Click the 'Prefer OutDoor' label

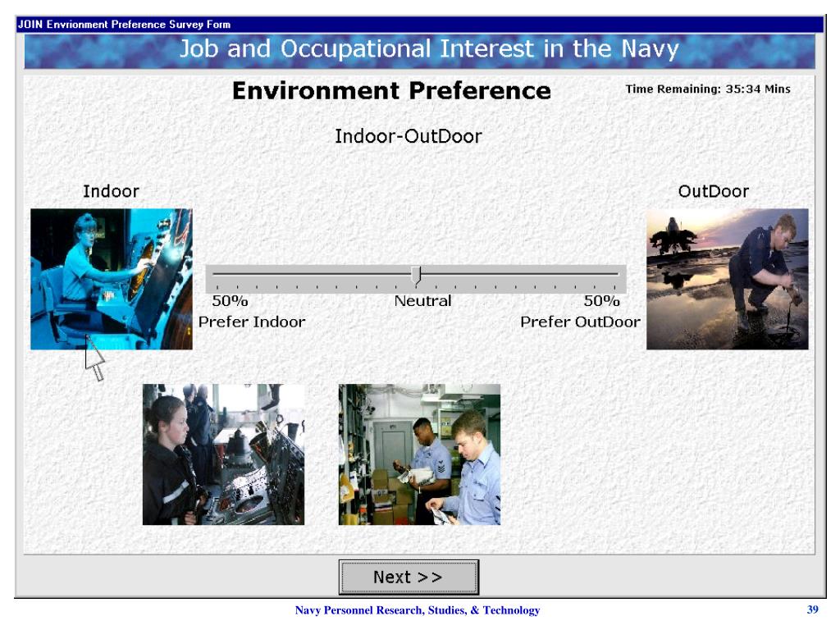coord(580,322)
